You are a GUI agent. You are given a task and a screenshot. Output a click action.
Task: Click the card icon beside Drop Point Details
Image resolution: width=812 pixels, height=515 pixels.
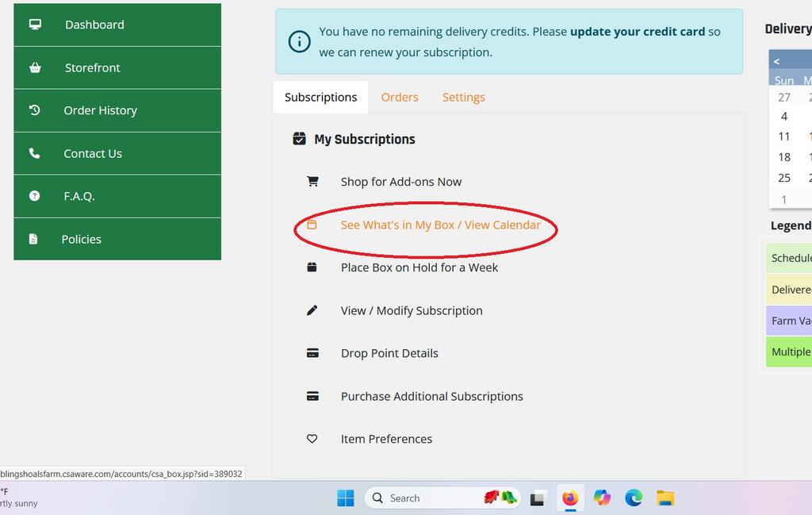[312, 353]
